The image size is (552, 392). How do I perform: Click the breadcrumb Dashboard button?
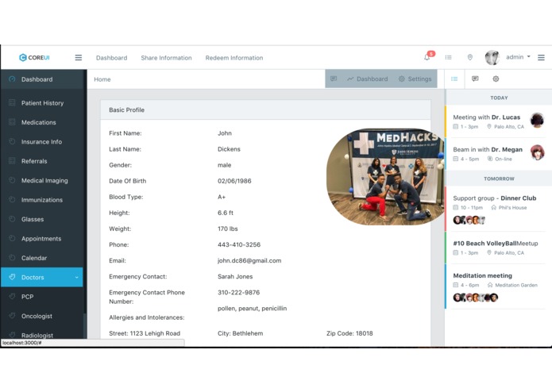[367, 79]
